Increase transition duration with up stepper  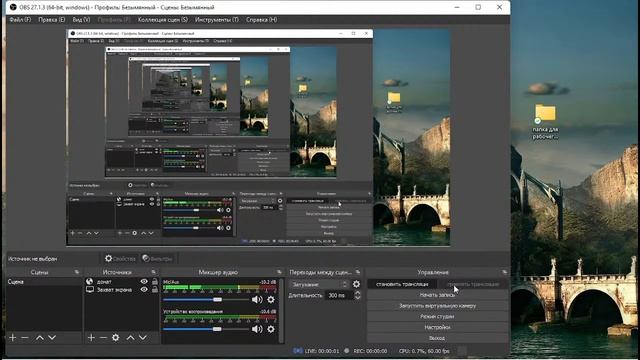pyautogui.click(x=358, y=292)
